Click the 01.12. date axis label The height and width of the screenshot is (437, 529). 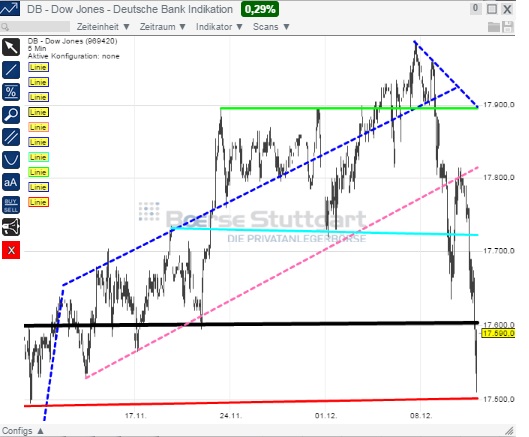click(326, 415)
